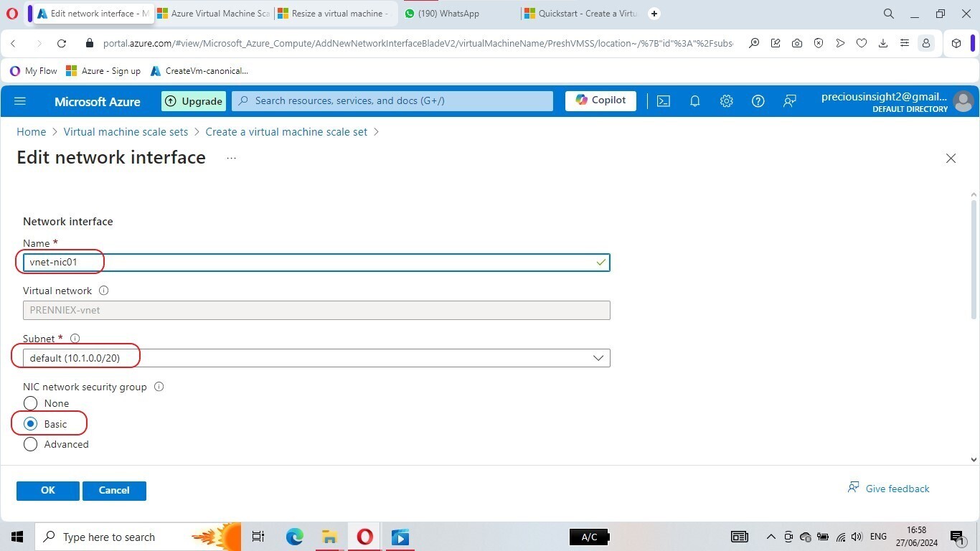This screenshot has width=980, height=551.
Task: Click the Opera snapshot camera icon
Action: click(797, 43)
